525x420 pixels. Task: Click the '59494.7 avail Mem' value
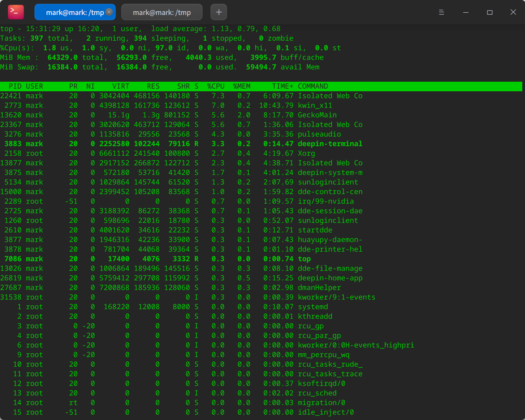click(x=283, y=67)
